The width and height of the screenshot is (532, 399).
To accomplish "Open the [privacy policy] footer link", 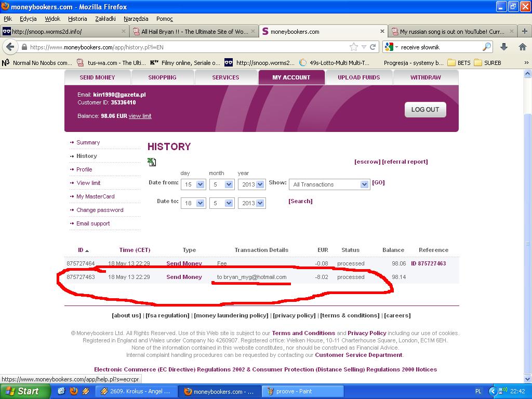I will 294,315.
